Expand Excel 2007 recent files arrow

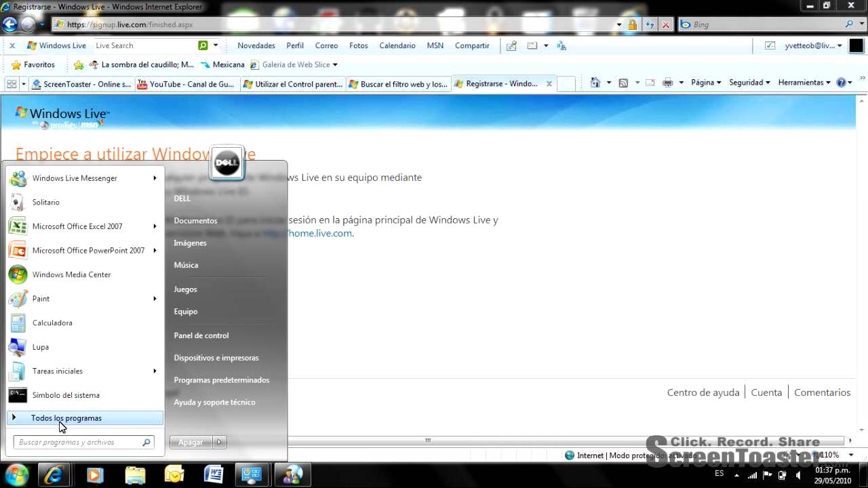155,226
